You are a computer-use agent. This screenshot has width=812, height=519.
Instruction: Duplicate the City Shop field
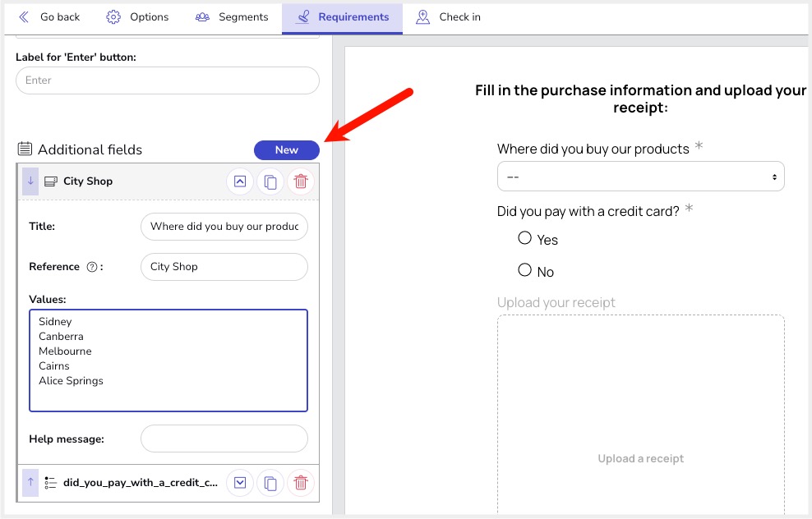[270, 181]
